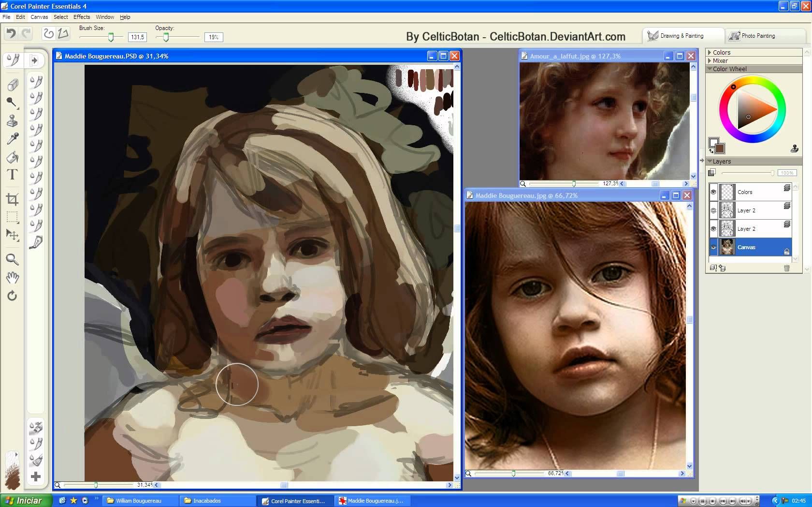This screenshot has height=507, width=812.
Task: Click arrow beside 31,34% zoom value
Action: 157,485
